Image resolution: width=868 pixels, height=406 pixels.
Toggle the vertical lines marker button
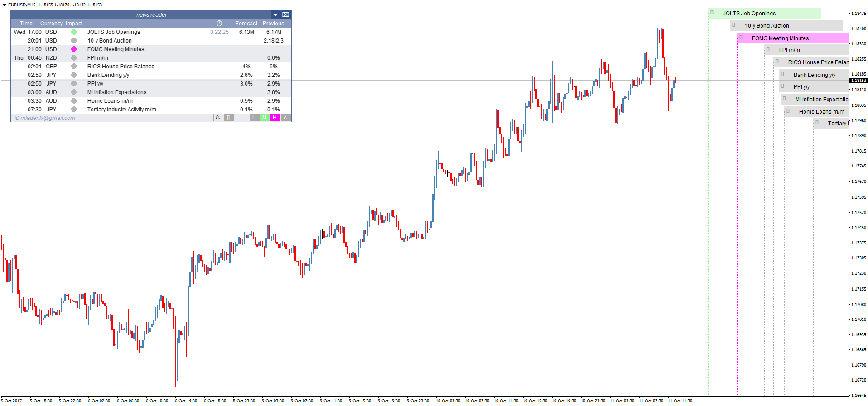pos(229,118)
